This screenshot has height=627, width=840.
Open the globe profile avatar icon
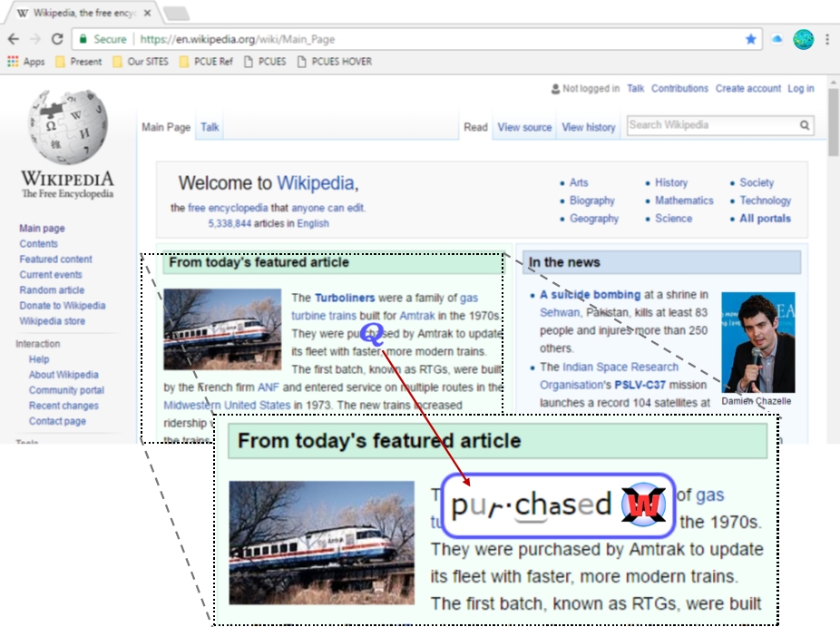click(x=803, y=39)
